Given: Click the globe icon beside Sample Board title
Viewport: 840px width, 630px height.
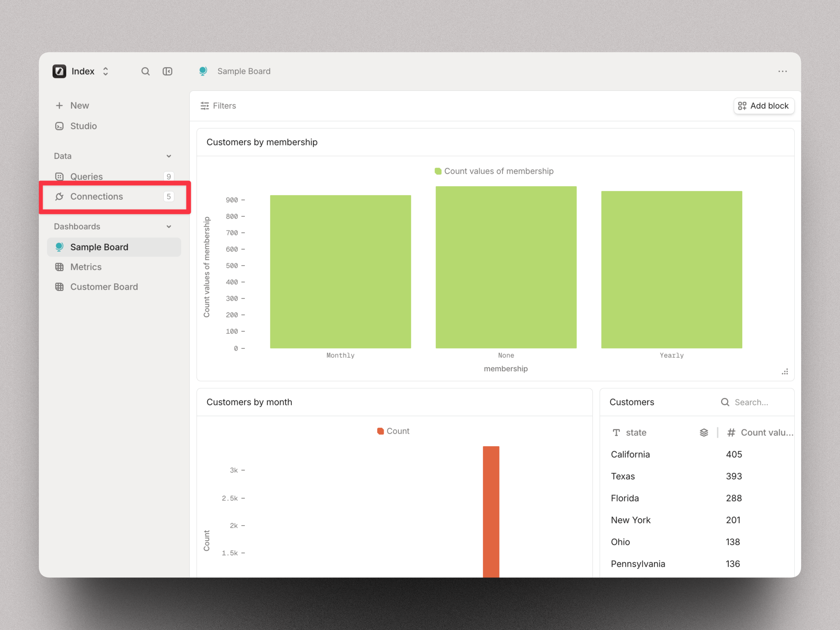Looking at the screenshot, I should coord(203,71).
